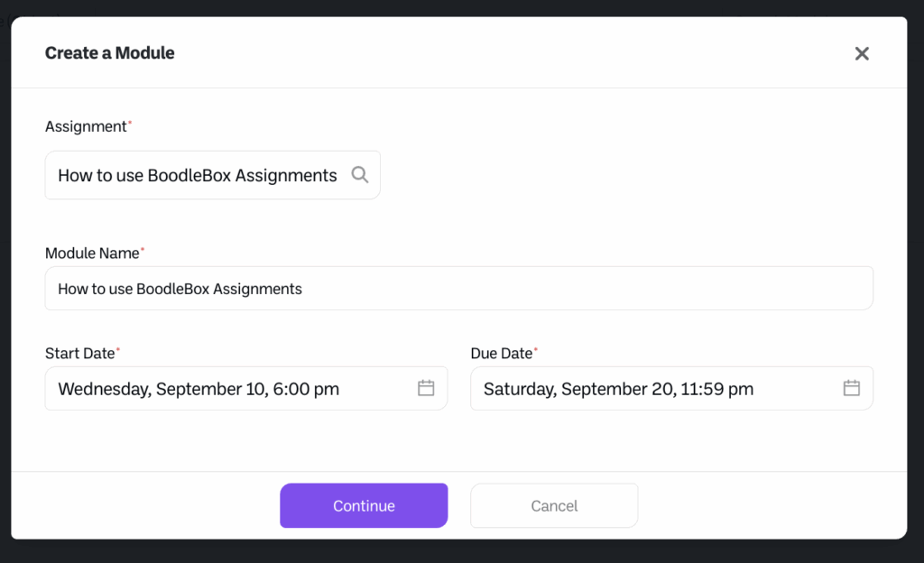The height and width of the screenshot is (563, 924).
Task: Open the Start Date calendar icon
Action: [x=426, y=388]
